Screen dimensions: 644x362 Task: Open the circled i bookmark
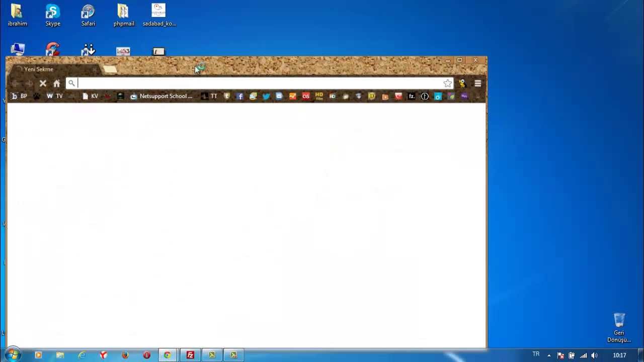pos(425,96)
